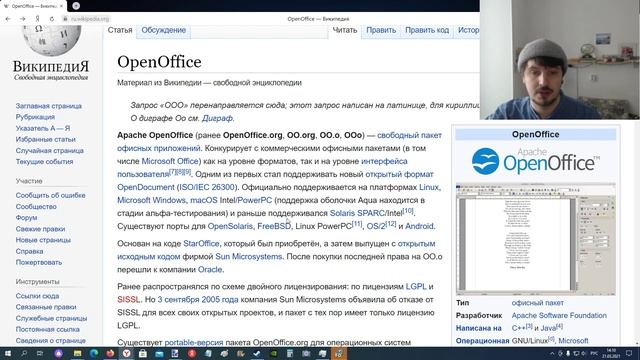Open the Mail app from taskbar

click(x=159, y=353)
